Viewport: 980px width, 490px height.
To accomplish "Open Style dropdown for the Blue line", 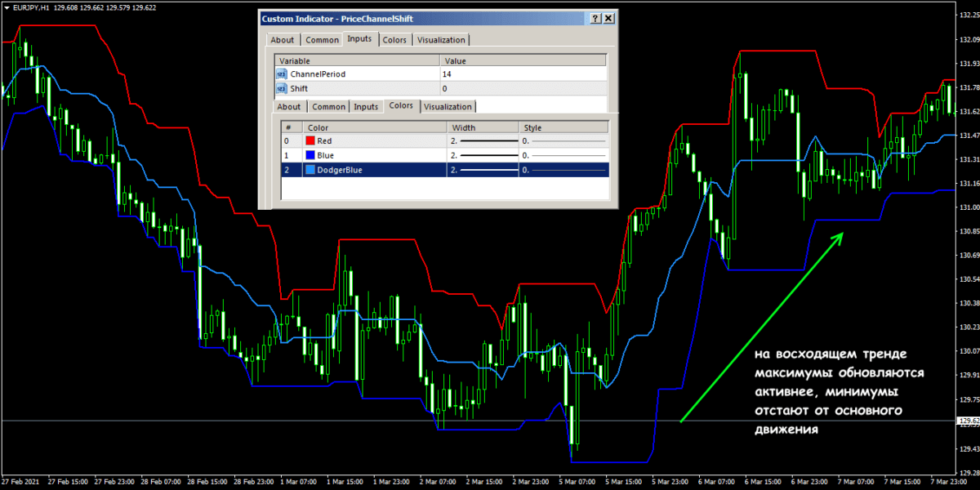I will point(563,155).
